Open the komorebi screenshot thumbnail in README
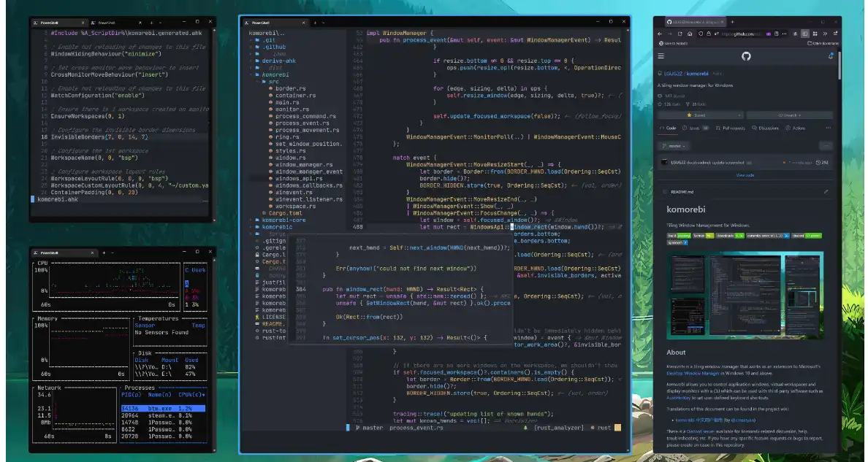The width and height of the screenshot is (868, 462). coord(745,296)
